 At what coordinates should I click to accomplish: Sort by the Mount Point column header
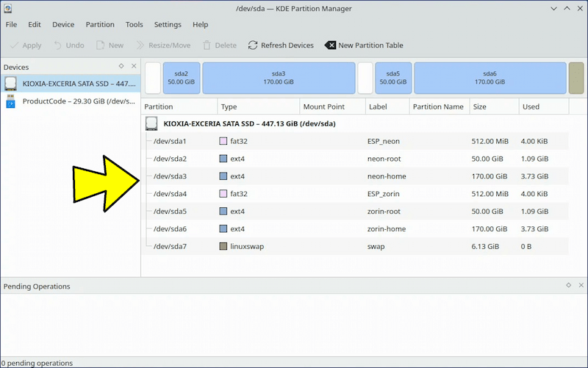click(323, 107)
